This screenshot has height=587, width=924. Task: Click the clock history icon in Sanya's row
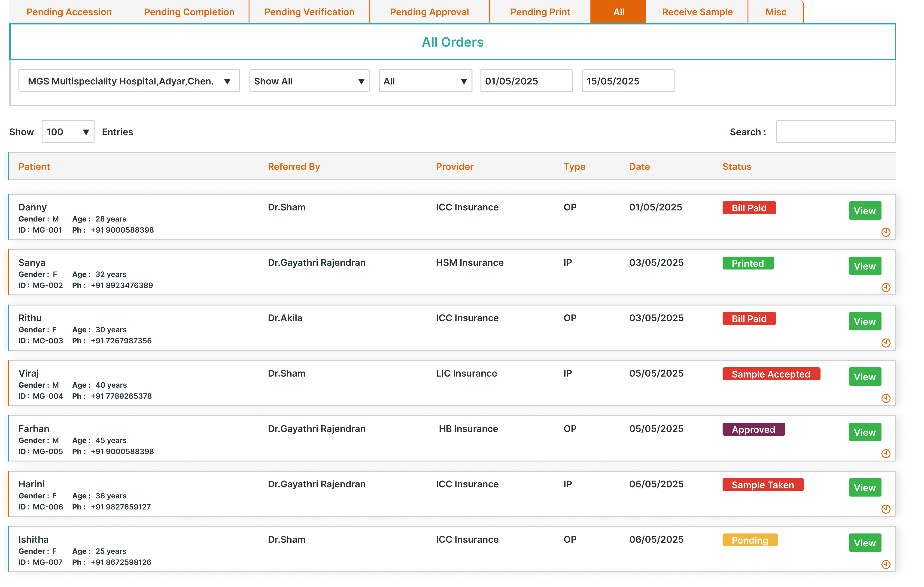[x=886, y=288]
